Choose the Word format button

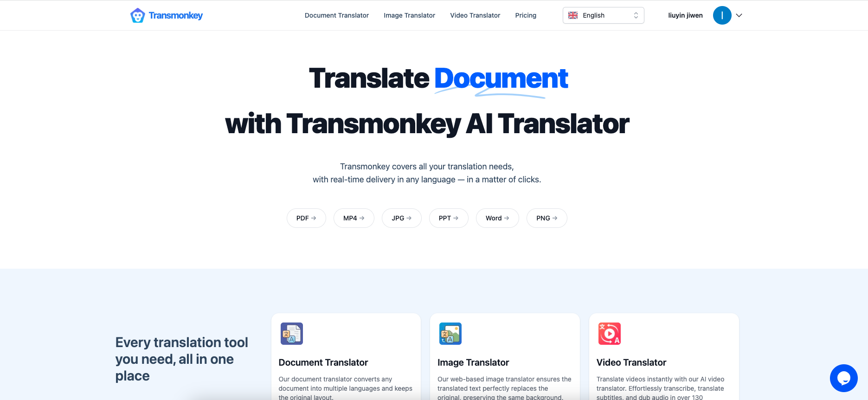click(497, 218)
